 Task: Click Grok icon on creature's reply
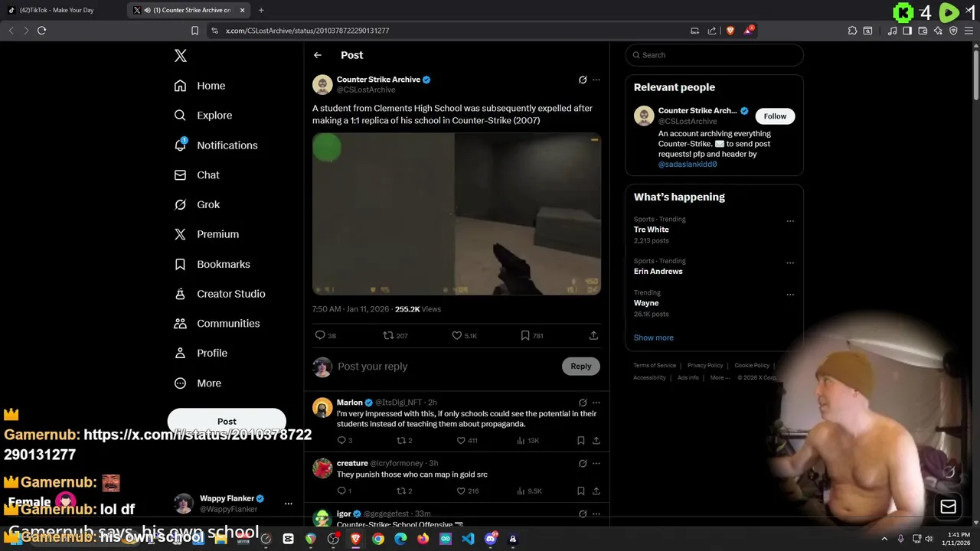pyautogui.click(x=583, y=463)
